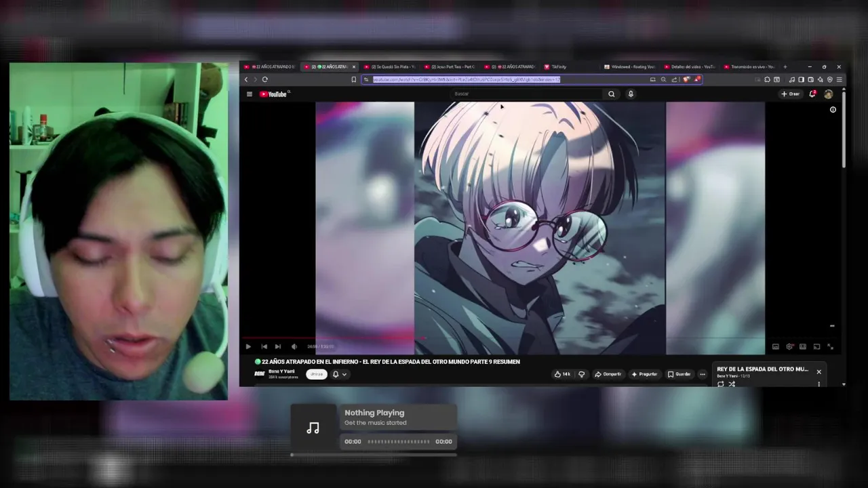
Task: Close the active 22 AÑOS ATRAPADO tab
Action: point(354,66)
